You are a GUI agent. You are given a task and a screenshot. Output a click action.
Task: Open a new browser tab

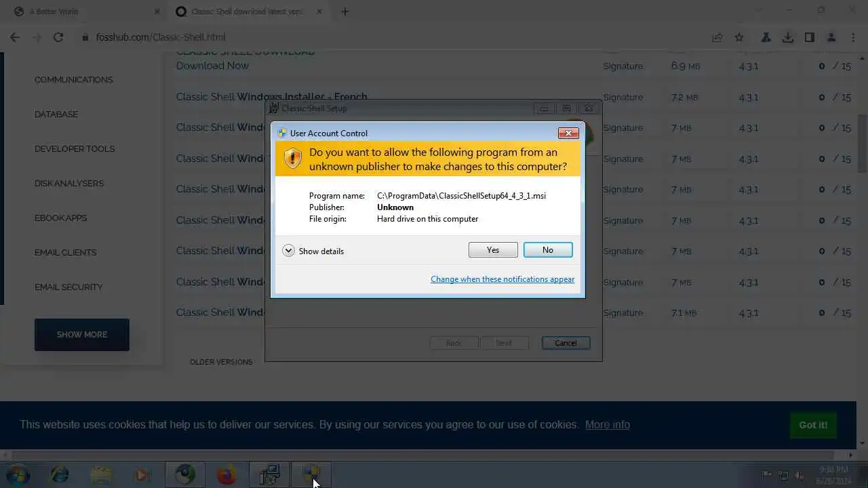click(x=344, y=12)
